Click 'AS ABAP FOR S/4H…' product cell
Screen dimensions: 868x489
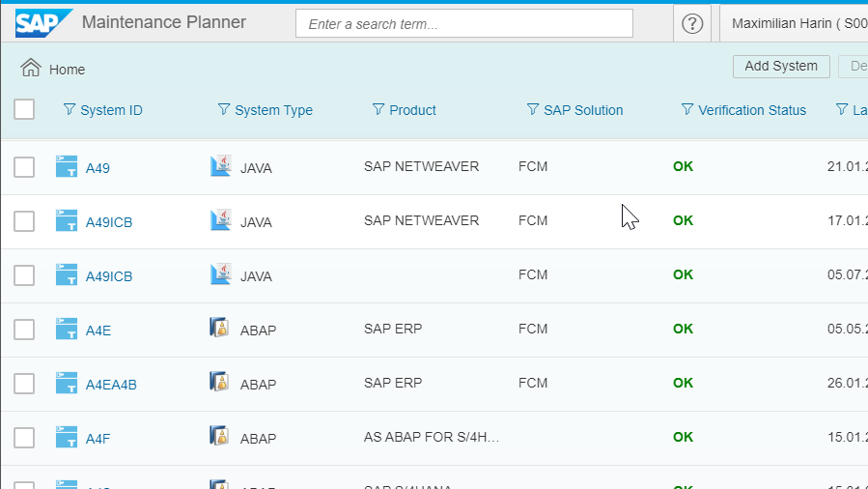pos(432,437)
